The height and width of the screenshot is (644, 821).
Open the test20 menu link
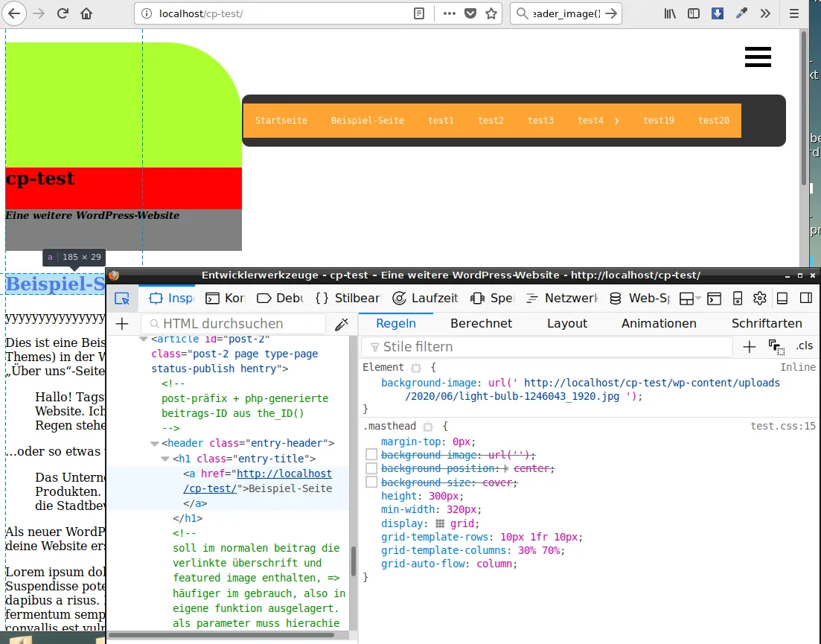coord(714,121)
